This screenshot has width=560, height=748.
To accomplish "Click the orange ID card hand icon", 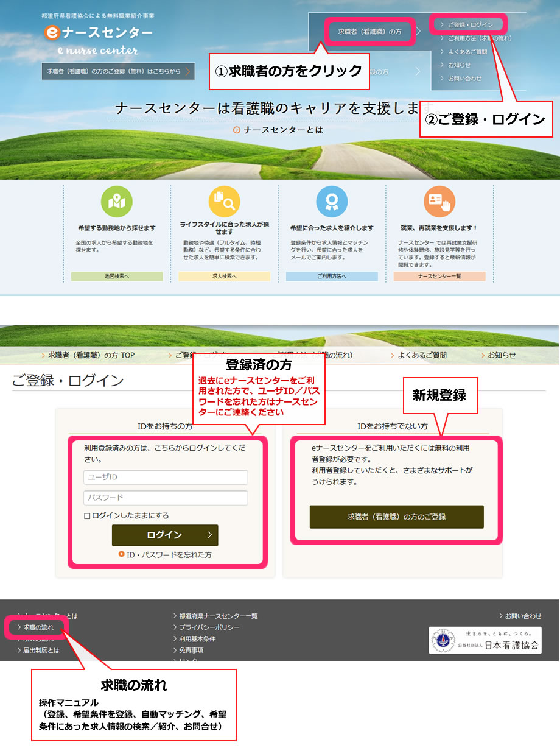I will pos(439,202).
